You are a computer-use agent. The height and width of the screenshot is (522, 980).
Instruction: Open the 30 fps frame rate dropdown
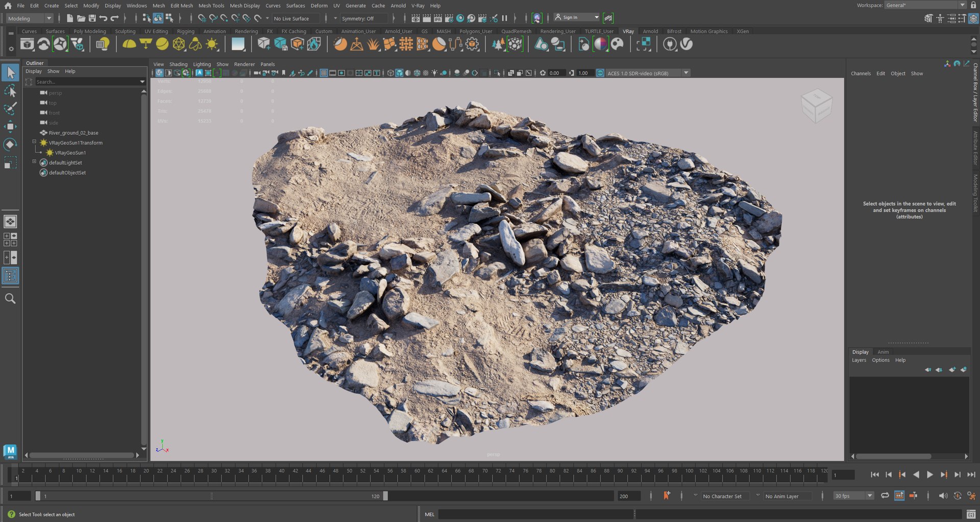click(853, 496)
